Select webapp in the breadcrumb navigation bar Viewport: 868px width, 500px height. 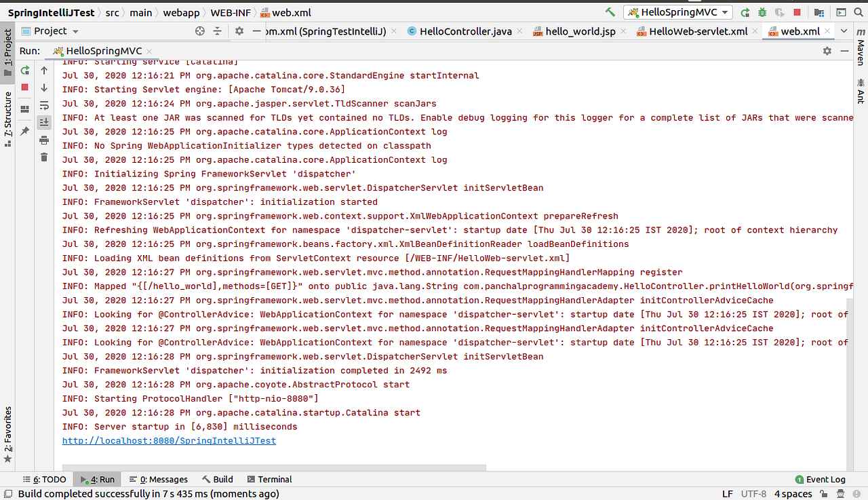182,12
